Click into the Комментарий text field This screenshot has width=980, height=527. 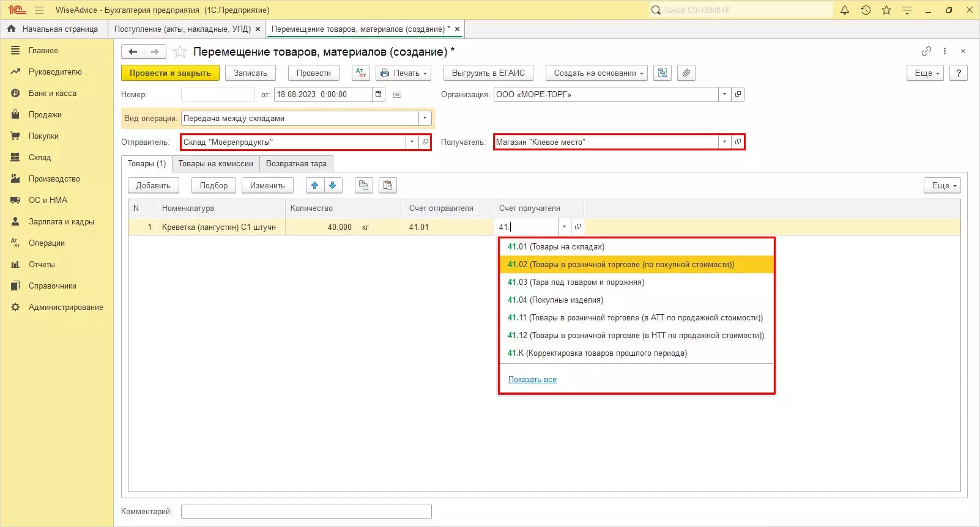(306, 511)
